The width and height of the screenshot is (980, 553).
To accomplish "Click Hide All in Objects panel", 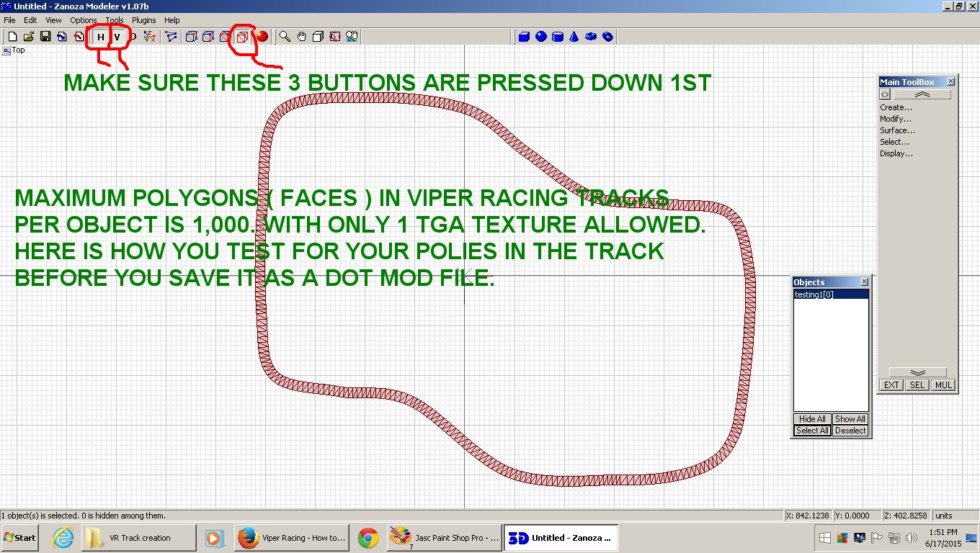I will 813,419.
